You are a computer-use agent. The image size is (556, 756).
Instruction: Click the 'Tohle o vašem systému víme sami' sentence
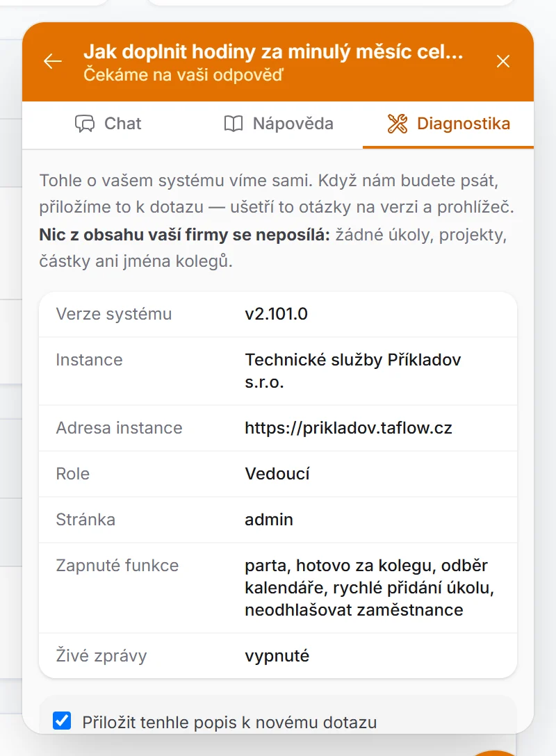click(x=176, y=181)
